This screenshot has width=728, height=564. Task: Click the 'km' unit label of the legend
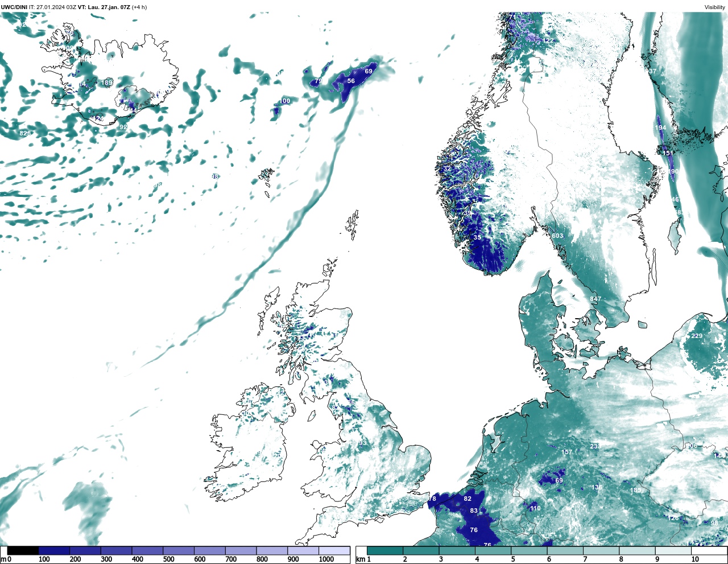360,559
